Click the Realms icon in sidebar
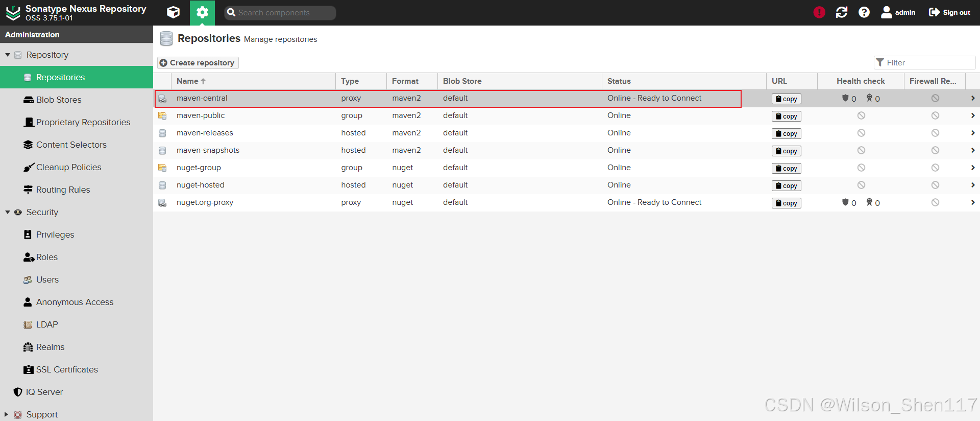Screen dimensions: 980x421 point(28,347)
